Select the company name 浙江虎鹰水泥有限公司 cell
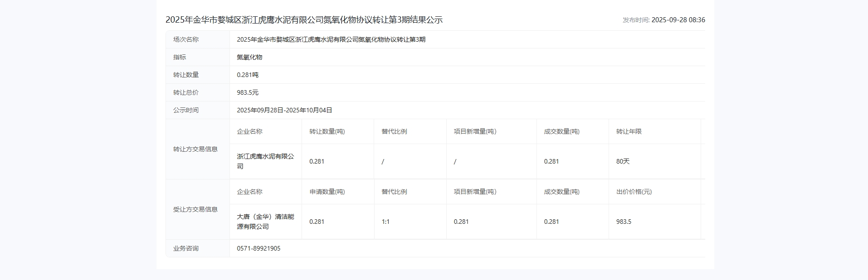This screenshot has height=280, width=868. click(x=265, y=161)
